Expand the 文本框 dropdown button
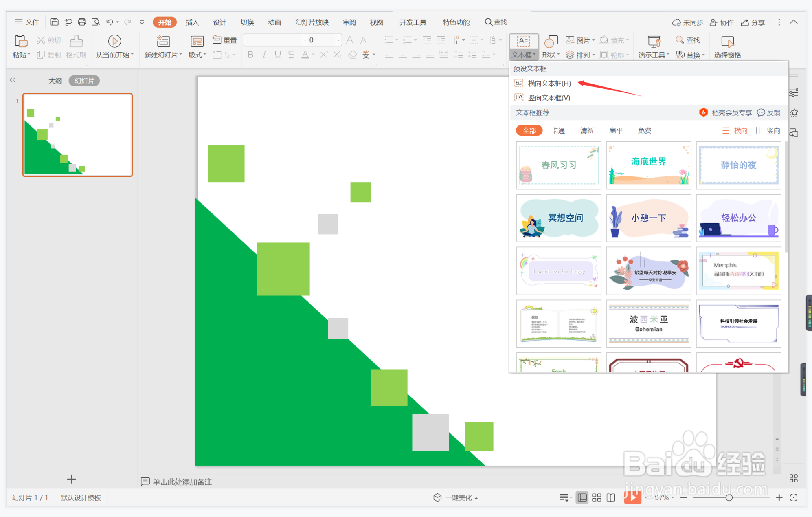The height and width of the screenshot is (517, 812). [x=524, y=55]
